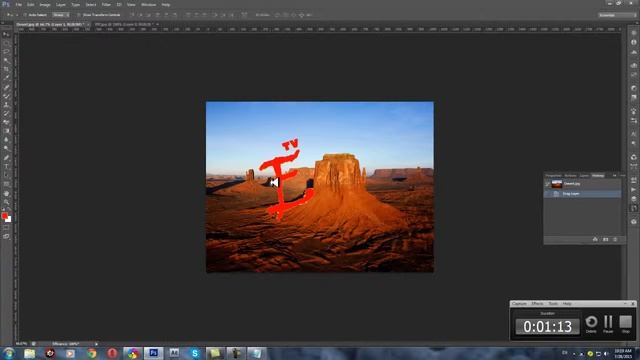
Task: Select the Eyedropper tool
Action: 6,78
